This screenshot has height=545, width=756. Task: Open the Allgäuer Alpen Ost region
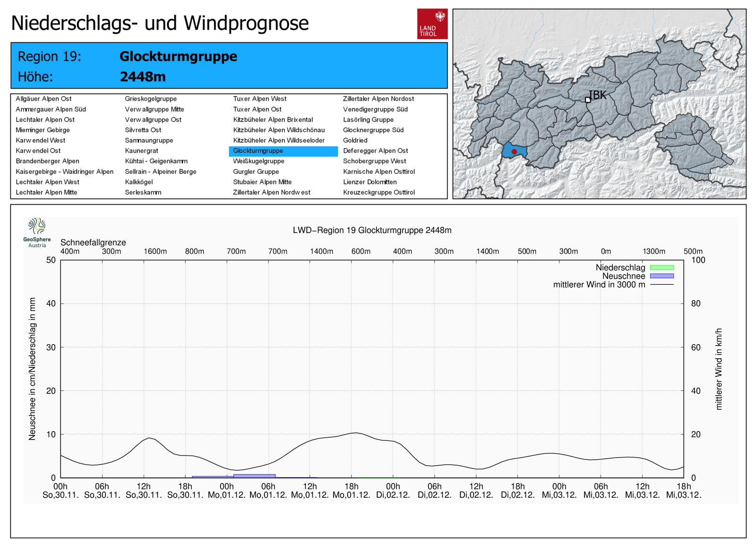click(43, 99)
